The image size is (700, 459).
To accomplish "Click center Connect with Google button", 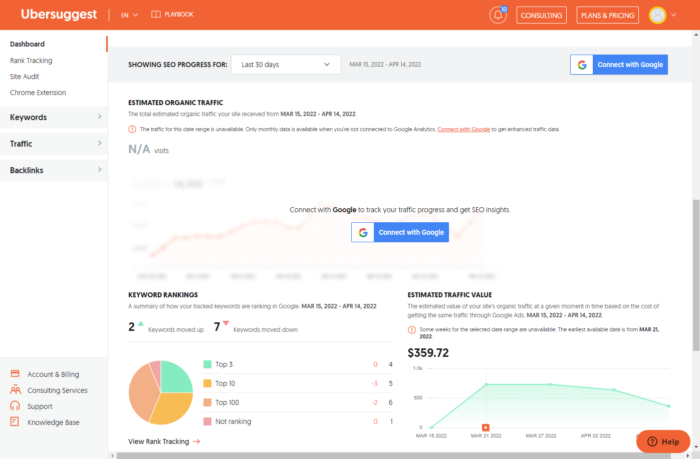I will (x=400, y=232).
